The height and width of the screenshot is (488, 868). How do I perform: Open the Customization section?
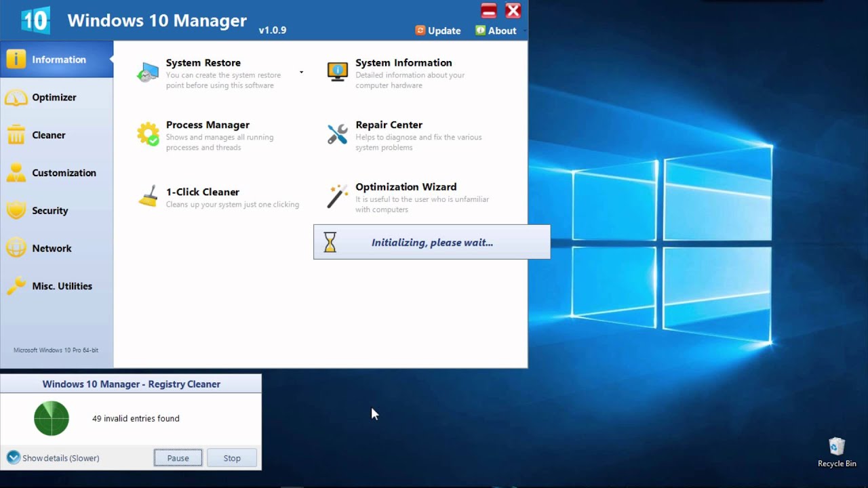63,173
